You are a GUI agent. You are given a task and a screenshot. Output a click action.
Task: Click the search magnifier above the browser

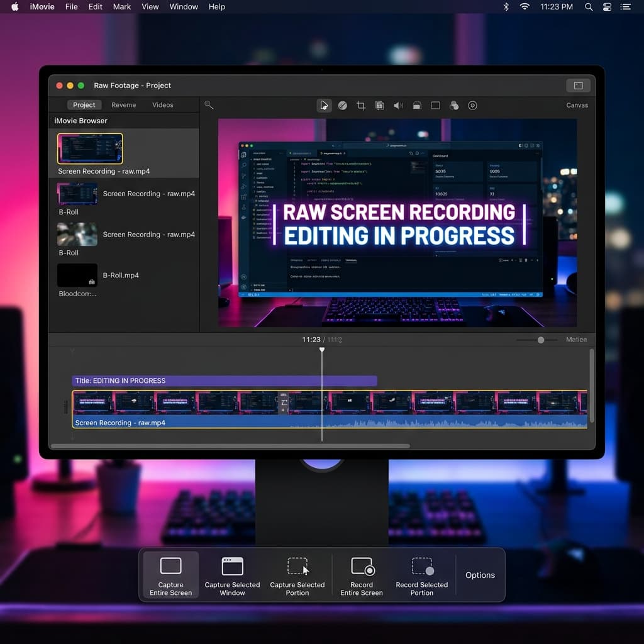(209, 105)
